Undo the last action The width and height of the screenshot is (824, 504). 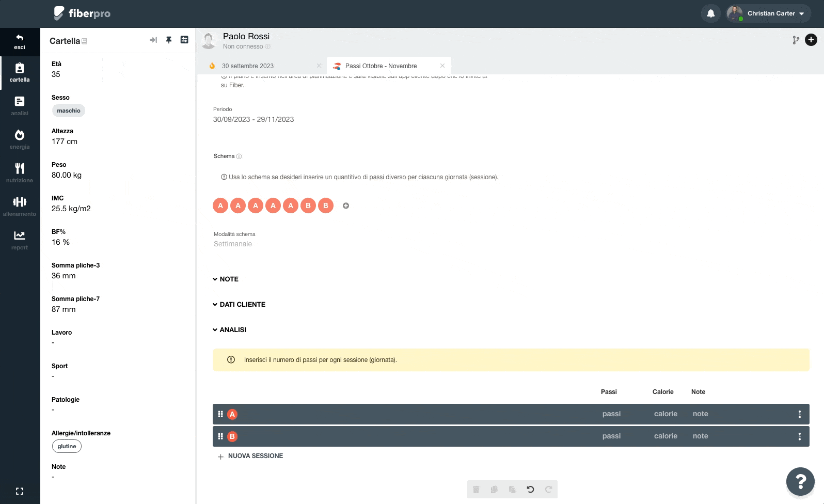pos(530,490)
